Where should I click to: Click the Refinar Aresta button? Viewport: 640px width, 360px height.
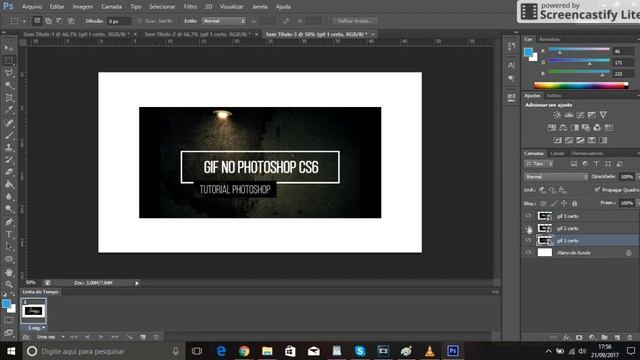click(x=355, y=21)
